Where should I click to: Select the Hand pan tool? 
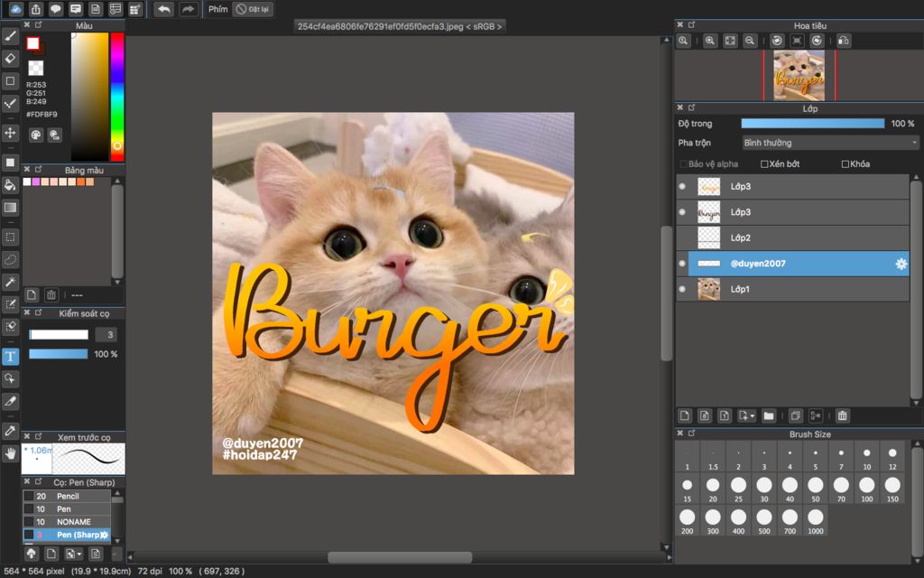pyautogui.click(x=10, y=453)
